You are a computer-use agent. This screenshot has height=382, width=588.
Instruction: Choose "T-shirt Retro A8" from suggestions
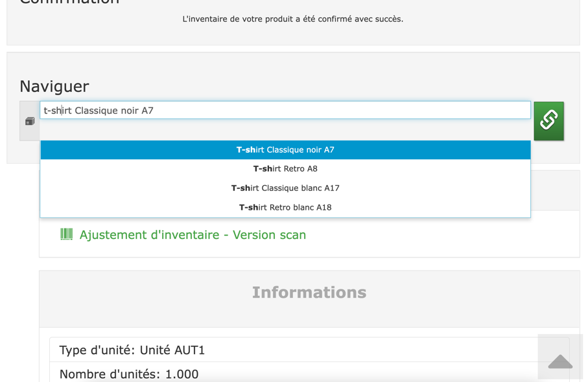click(285, 169)
